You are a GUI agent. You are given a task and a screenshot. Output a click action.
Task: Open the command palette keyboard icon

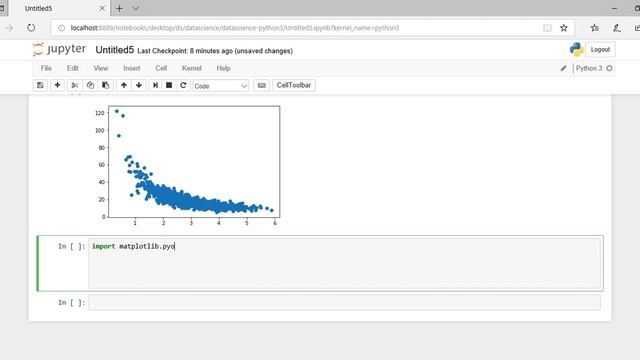click(262, 85)
